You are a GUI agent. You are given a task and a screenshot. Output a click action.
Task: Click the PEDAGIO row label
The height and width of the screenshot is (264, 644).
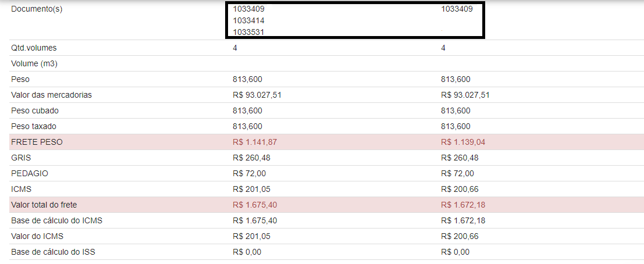pos(30,173)
